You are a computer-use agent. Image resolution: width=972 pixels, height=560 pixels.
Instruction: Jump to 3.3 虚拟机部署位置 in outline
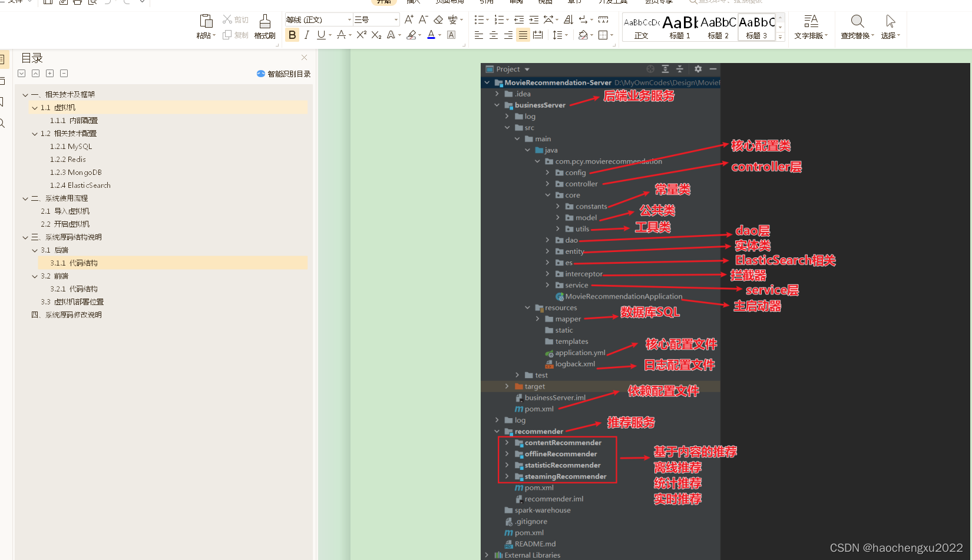pyautogui.click(x=72, y=302)
